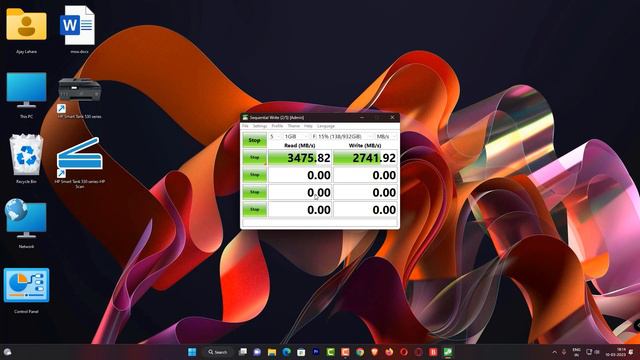Click the large top Stop button
This screenshot has height=360, width=640.
[254, 140]
